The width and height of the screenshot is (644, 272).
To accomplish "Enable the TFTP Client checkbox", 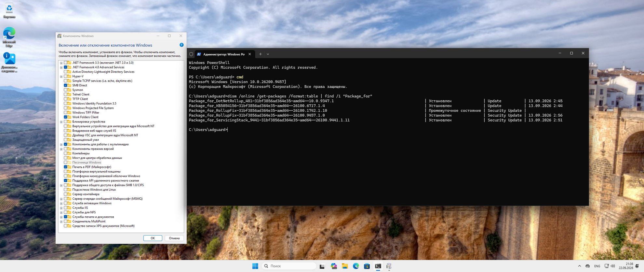I will tap(65, 99).
